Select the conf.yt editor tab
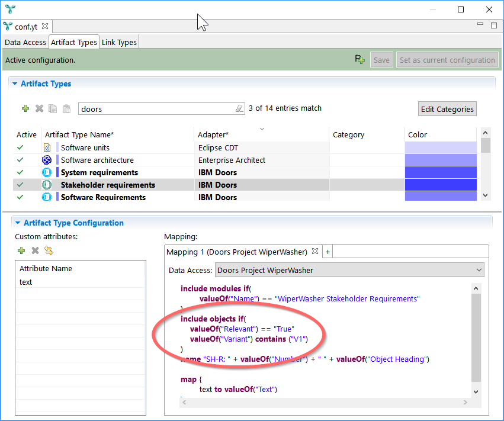The image size is (504, 421). point(26,27)
